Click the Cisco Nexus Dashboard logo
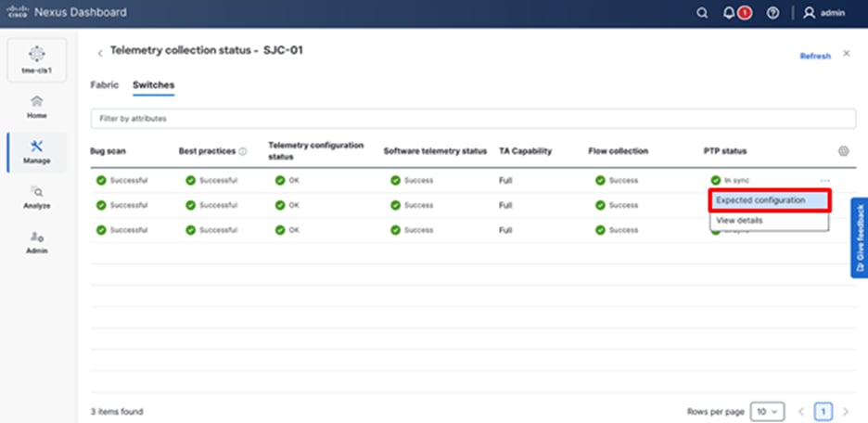 (67, 12)
